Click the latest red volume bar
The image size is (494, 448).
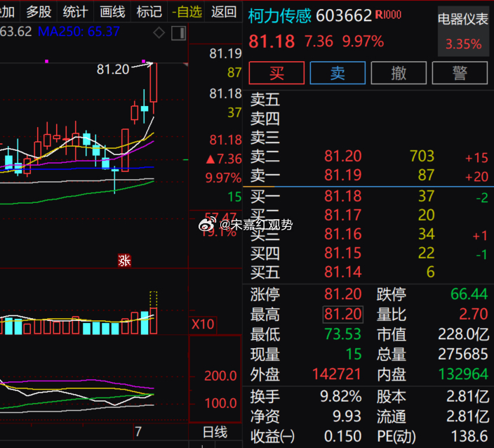point(154,321)
